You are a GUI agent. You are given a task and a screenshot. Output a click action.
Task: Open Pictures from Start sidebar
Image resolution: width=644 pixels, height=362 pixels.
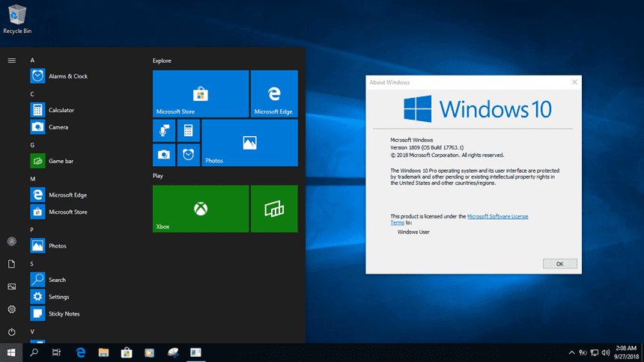pyautogui.click(x=11, y=286)
